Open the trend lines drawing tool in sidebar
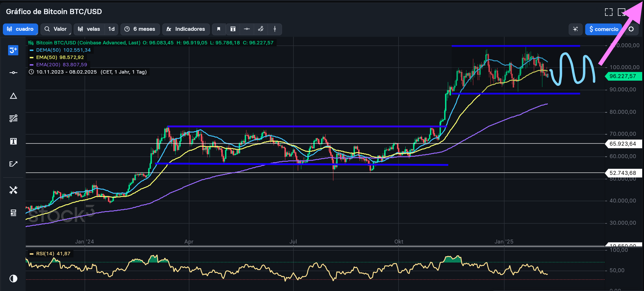 pyautogui.click(x=13, y=118)
